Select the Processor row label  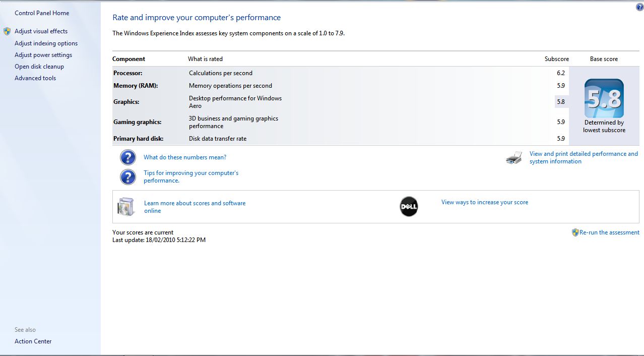click(127, 73)
